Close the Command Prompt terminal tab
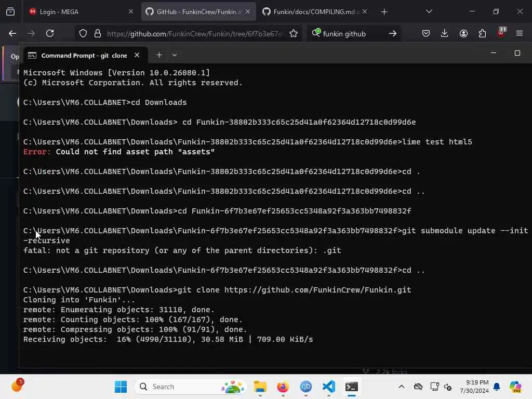 pyautogui.click(x=137, y=55)
